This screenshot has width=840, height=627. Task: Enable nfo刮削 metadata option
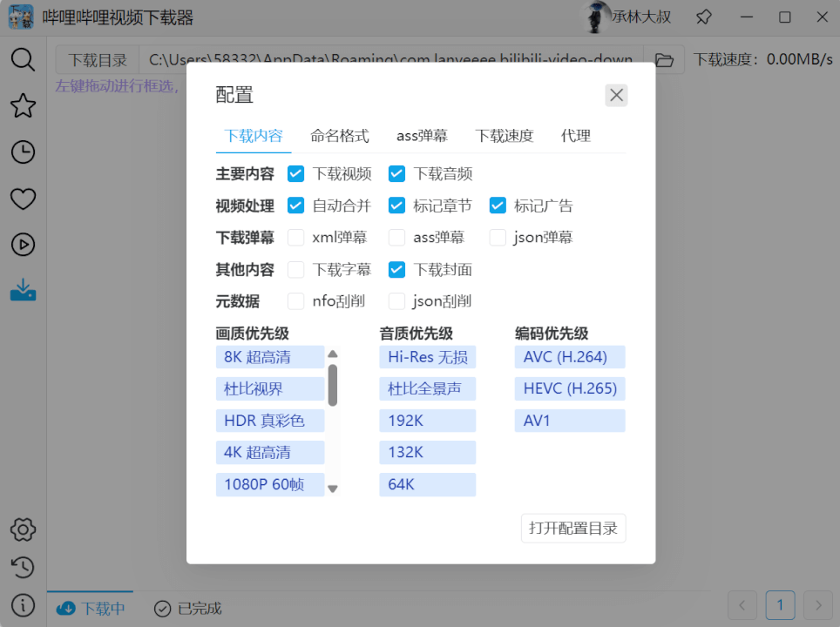tap(295, 301)
